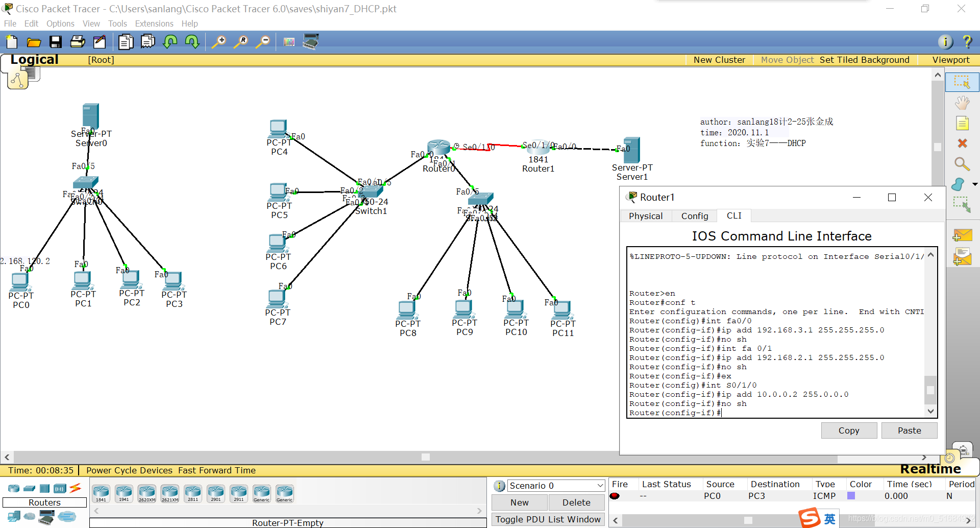Create a new network file

[11, 42]
